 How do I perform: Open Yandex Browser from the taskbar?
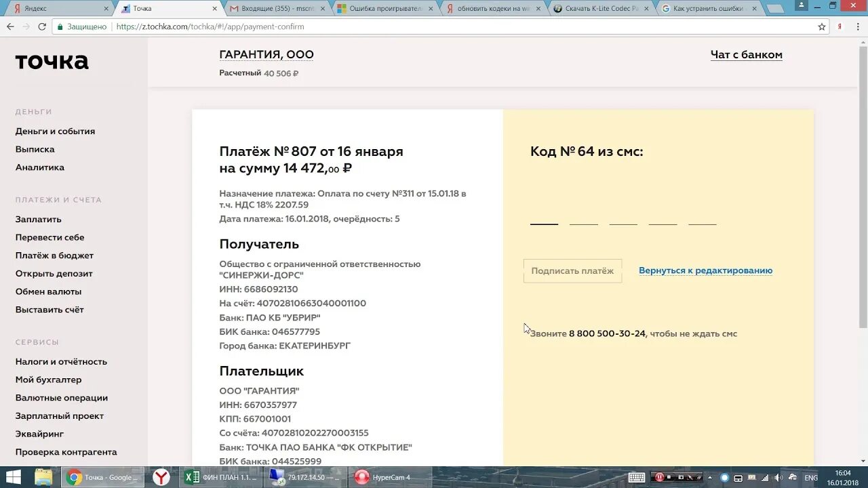[x=161, y=477]
